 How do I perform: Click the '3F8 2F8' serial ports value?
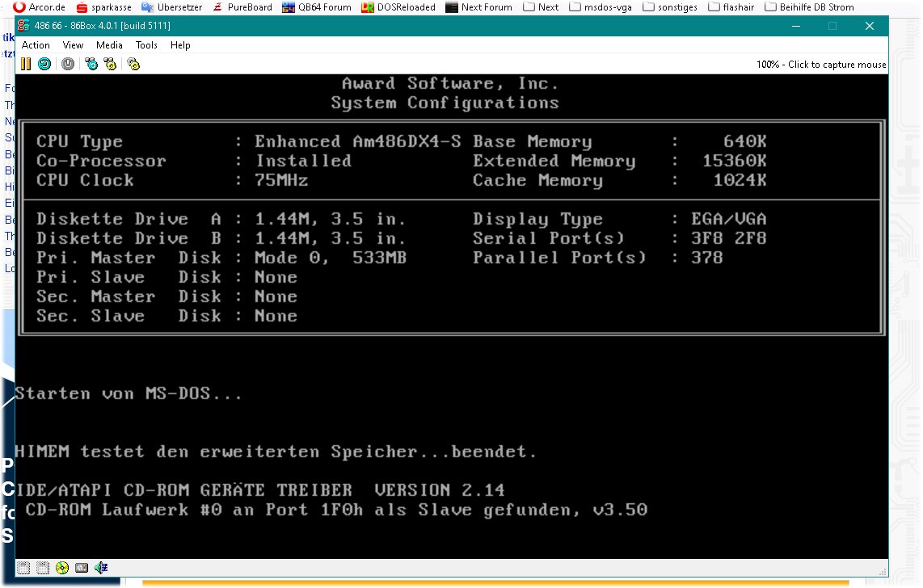[x=729, y=239]
